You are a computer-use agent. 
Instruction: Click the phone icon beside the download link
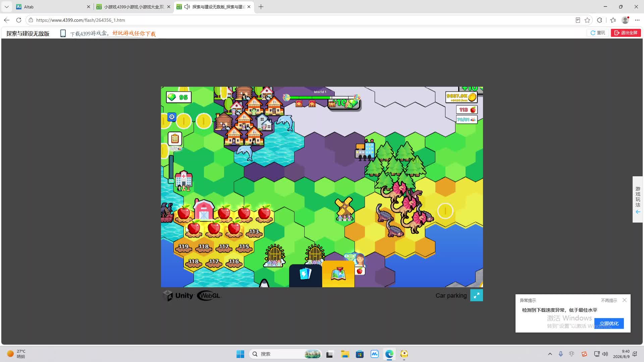tap(63, 33)
